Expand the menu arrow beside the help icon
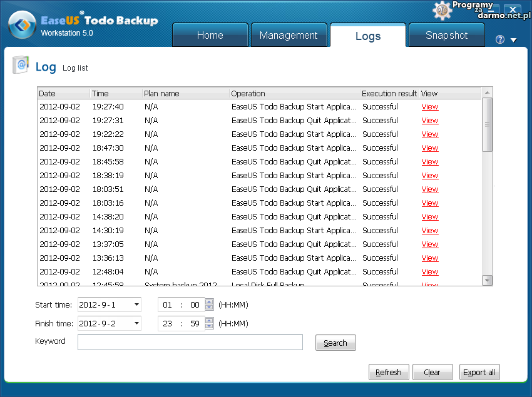 tap(514, 40)
